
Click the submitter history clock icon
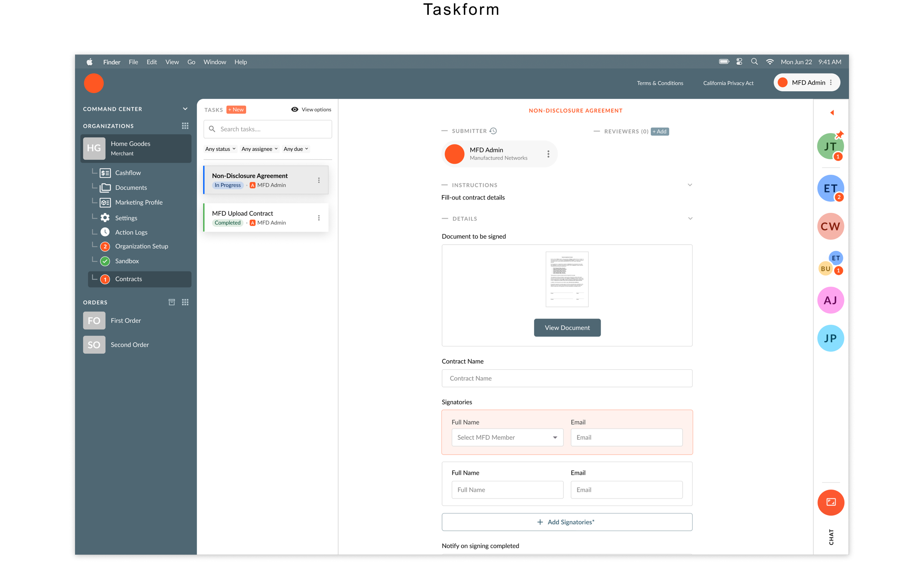click(x=493, y=131)
